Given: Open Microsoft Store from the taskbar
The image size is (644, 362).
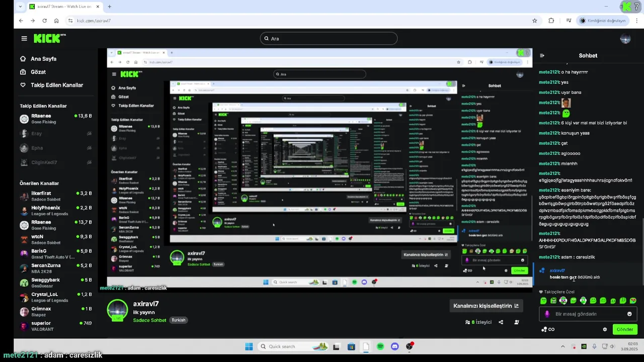Looking at the screenshot, I should [351, 346].
